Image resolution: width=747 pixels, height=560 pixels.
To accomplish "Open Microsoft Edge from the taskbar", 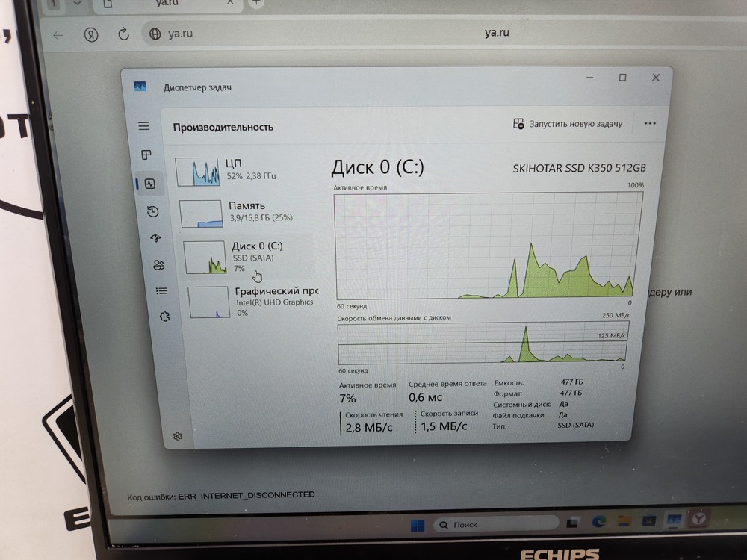I will click(600, 520).
